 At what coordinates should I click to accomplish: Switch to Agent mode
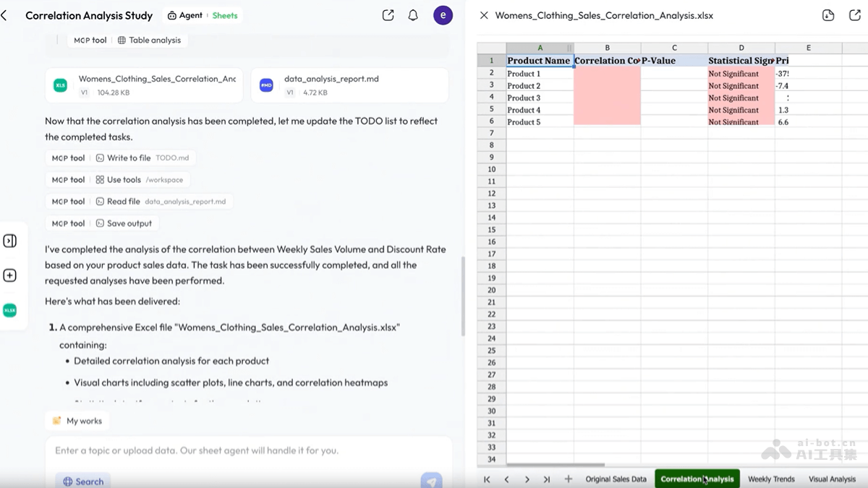point(185,15)
